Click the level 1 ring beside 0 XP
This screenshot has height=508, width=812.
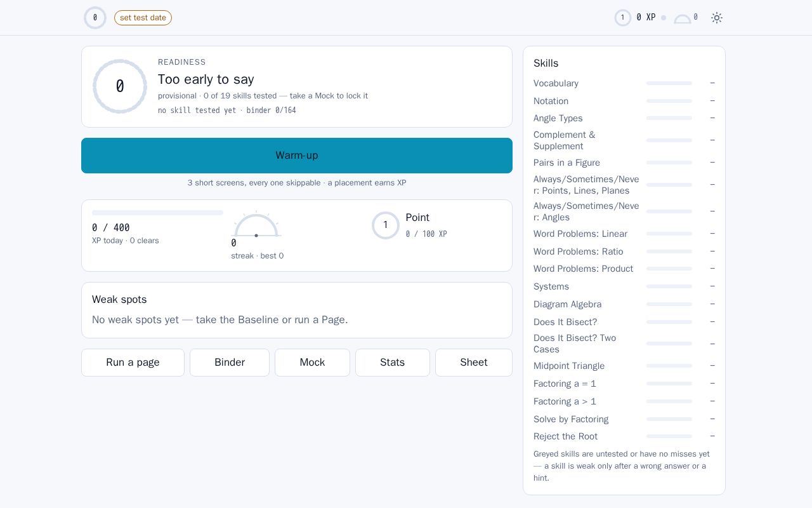(623, 18)
